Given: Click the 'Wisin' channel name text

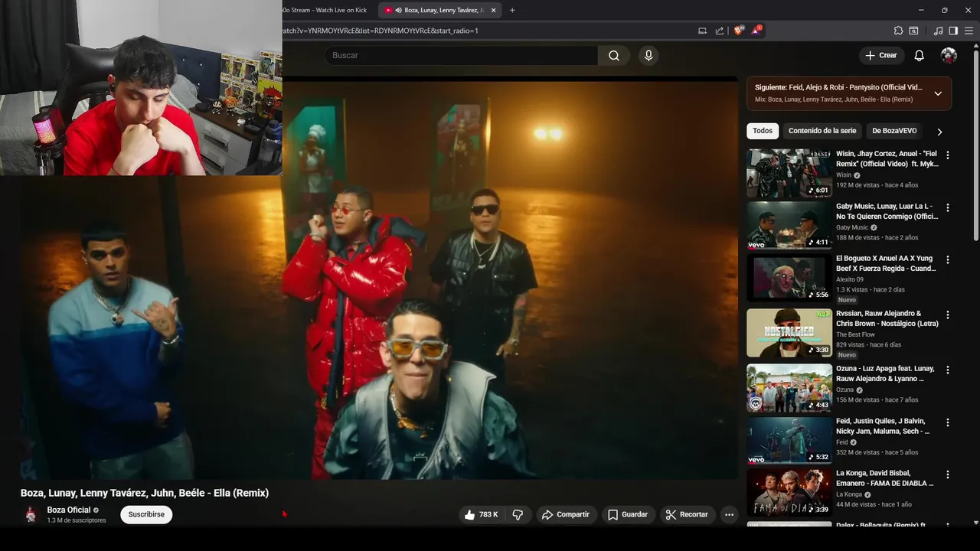Looking at the screenshot, I should (x=844, y=175).
